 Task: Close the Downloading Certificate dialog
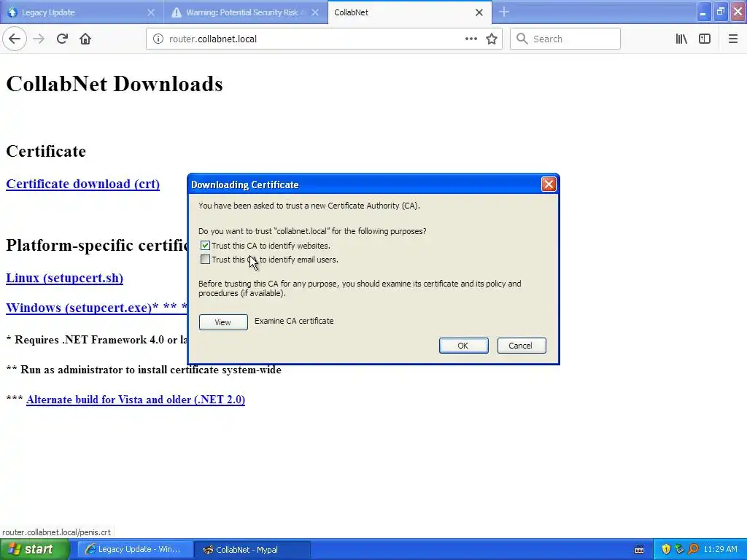[x=549, y=184]
